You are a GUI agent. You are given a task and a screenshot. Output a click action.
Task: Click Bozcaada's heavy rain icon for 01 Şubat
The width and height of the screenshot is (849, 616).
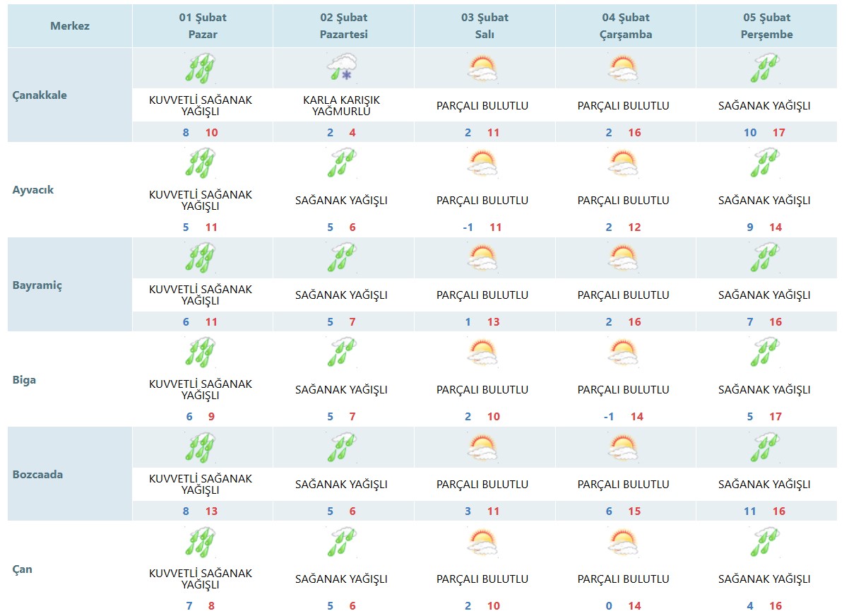click(201, 447)
